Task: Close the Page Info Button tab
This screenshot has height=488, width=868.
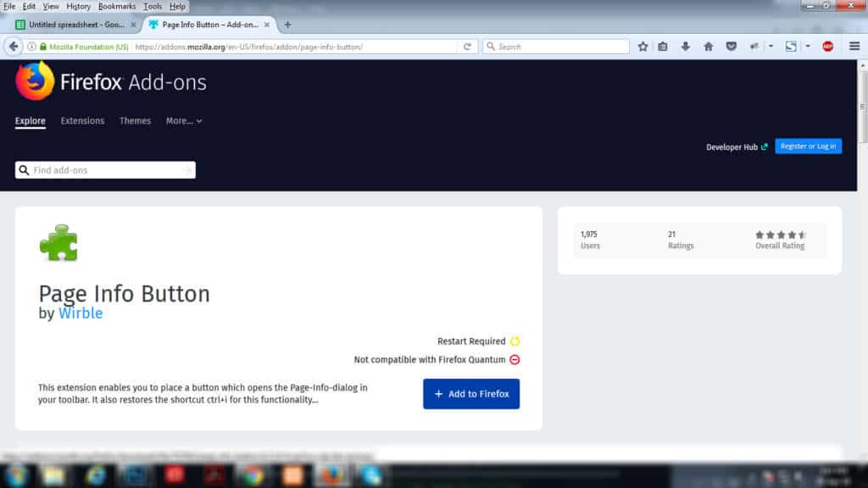Action: pos(267,25)
